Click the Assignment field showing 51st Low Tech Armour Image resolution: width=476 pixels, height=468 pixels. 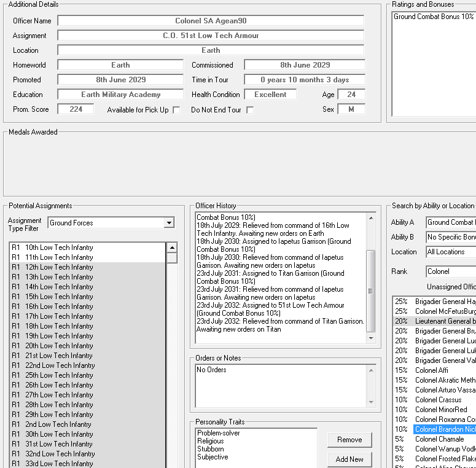(x=211, y=36)
